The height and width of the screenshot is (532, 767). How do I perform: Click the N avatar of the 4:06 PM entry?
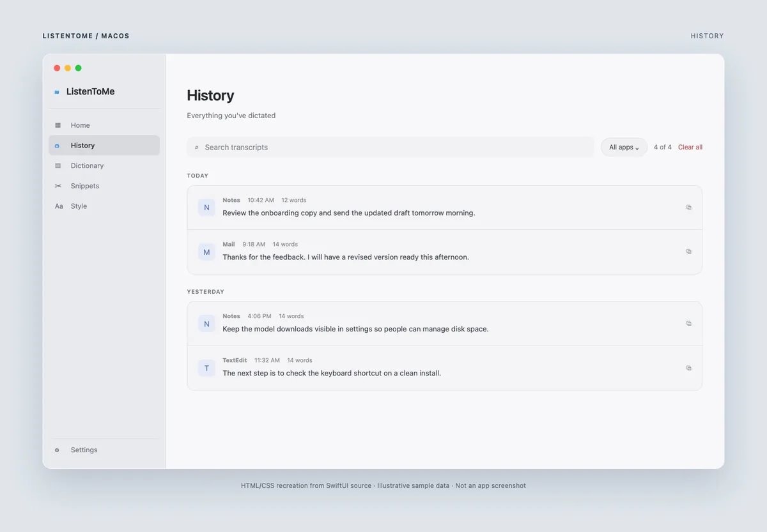(206, 324)
